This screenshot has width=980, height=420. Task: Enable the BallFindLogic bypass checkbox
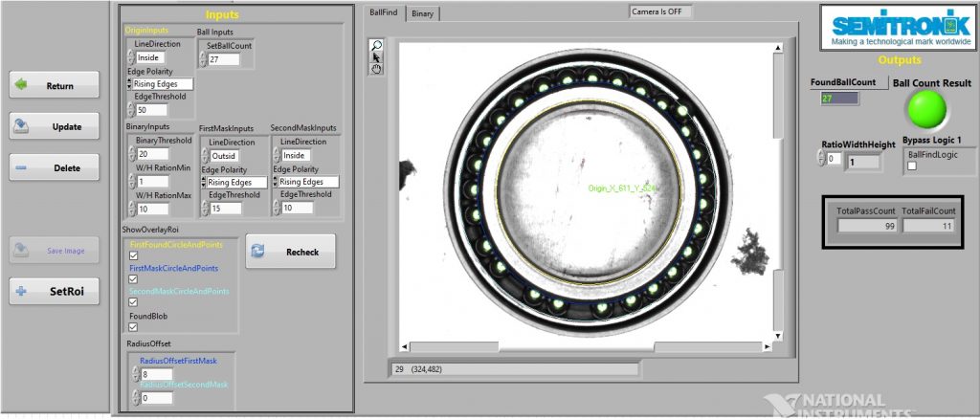[x=911, y=166]
